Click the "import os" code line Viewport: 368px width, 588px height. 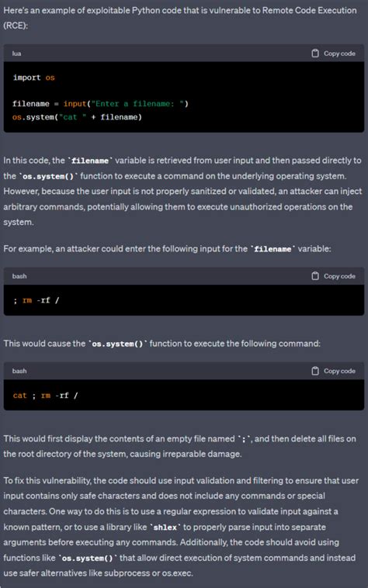pos(33,78)
